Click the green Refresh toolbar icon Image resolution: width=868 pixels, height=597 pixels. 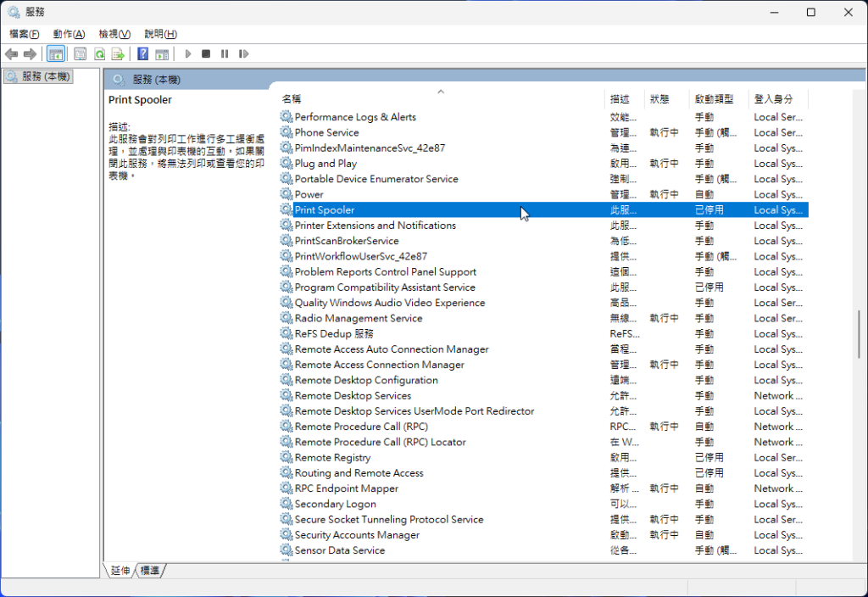point(99,54)
